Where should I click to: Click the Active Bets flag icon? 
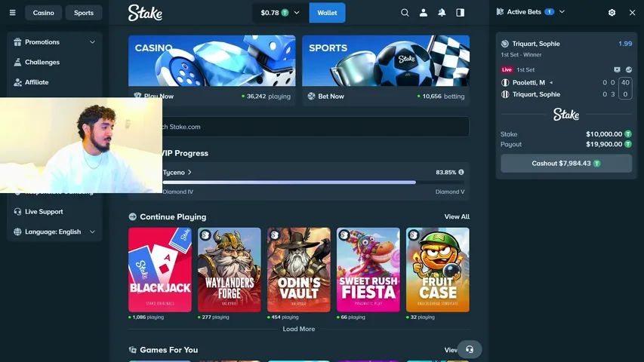click(x=500, y=12)
